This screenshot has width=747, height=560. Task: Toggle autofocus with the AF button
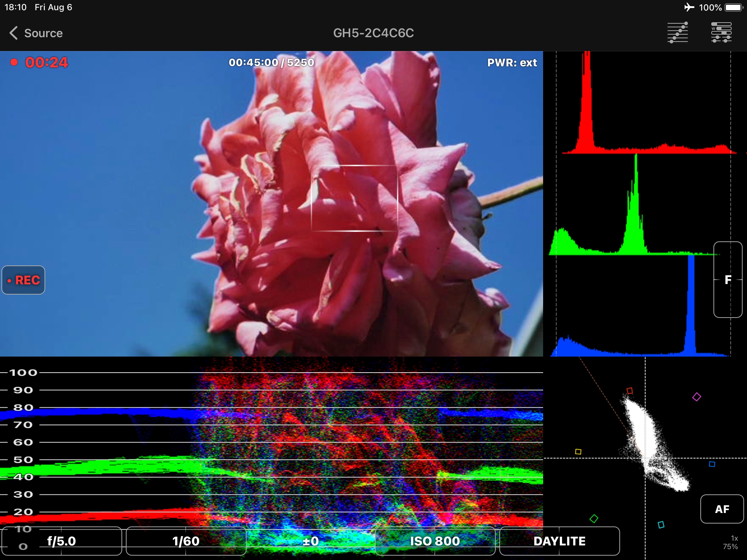(721, 509)
